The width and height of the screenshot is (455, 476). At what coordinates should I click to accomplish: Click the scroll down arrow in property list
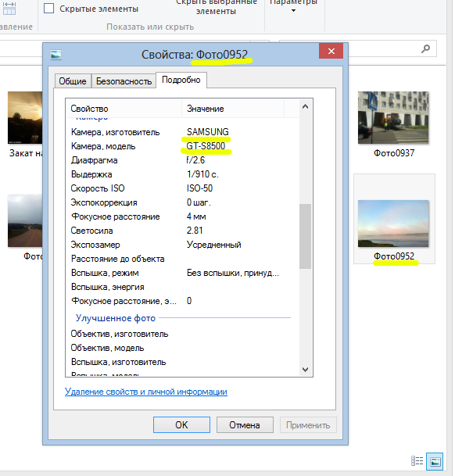[305, 370]
